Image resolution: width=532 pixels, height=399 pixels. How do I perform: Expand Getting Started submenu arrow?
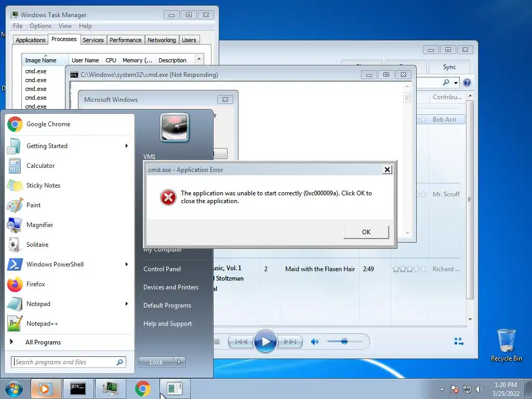[127, 146]
